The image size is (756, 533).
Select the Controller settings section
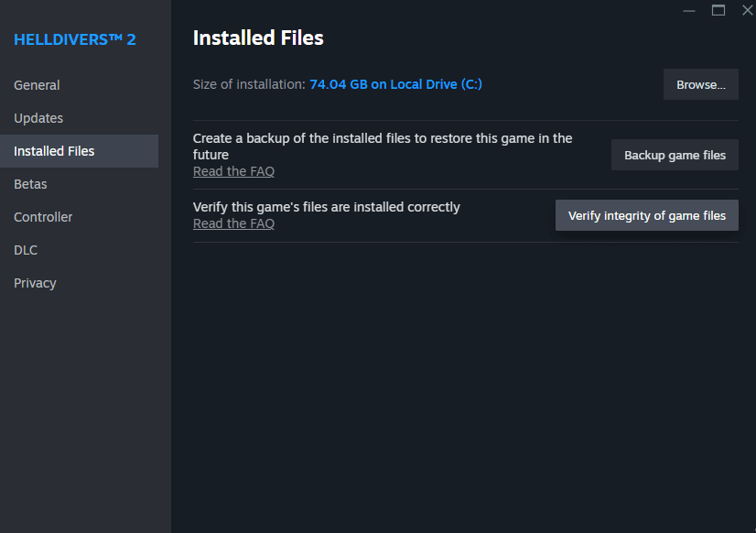[44, 216]
